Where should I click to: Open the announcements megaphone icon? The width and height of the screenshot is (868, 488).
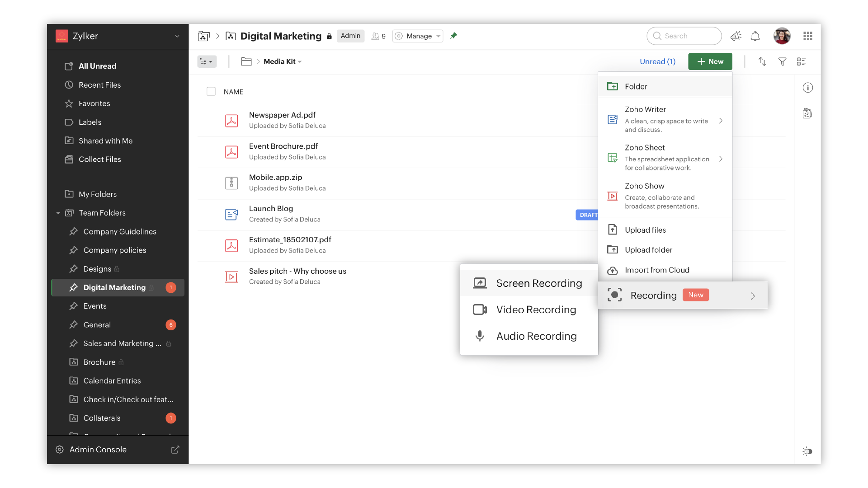coord(736,36)
